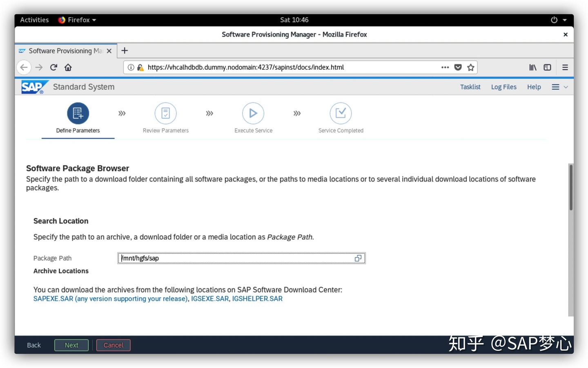
Task: Click the Review Parameters label
Action: click(166, 131)
